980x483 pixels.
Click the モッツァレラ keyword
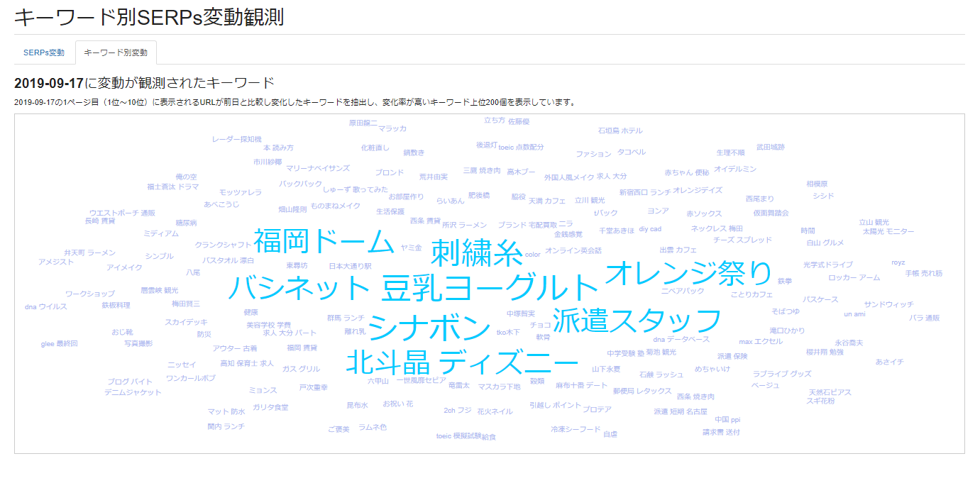[241, 192]
